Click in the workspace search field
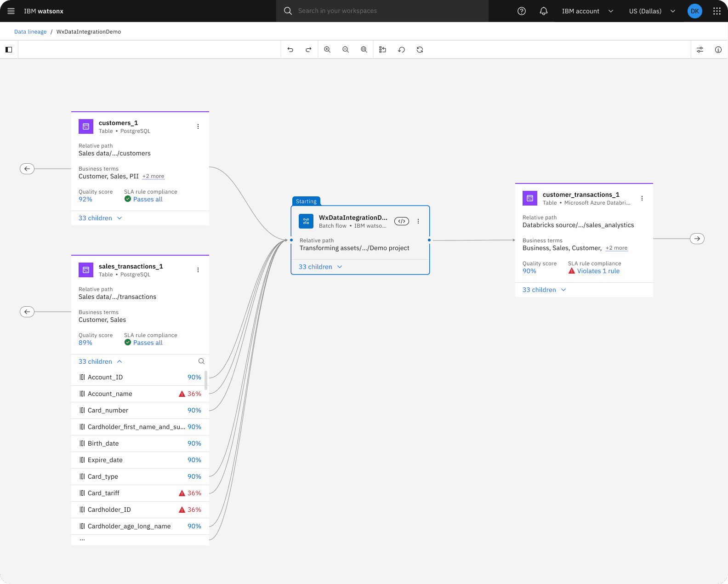The image size is (728, 584). (382, 11)
